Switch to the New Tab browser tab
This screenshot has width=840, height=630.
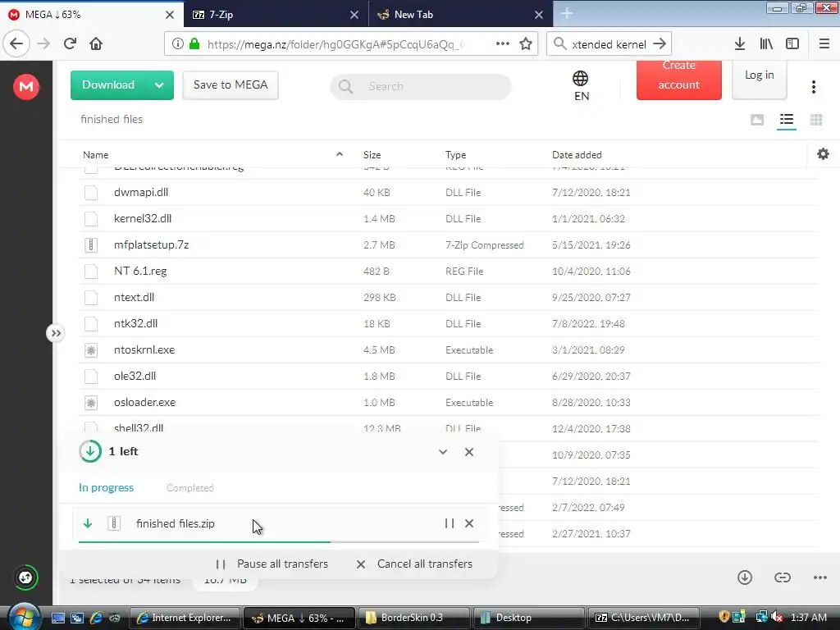point(461,14)
